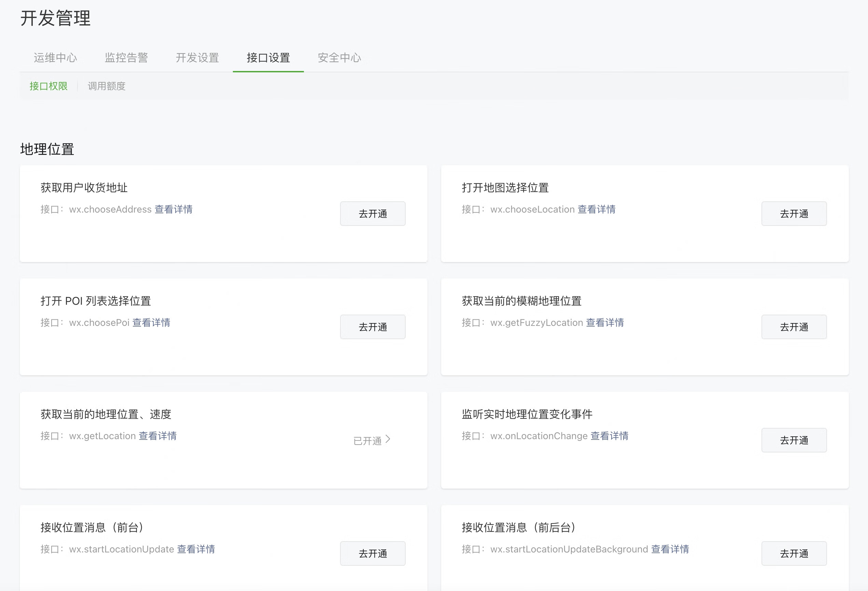The image size is (868, 591).
Task: Click 去开通 for wx.startLocationUpdateBackground
Action: tap(794, 553)
